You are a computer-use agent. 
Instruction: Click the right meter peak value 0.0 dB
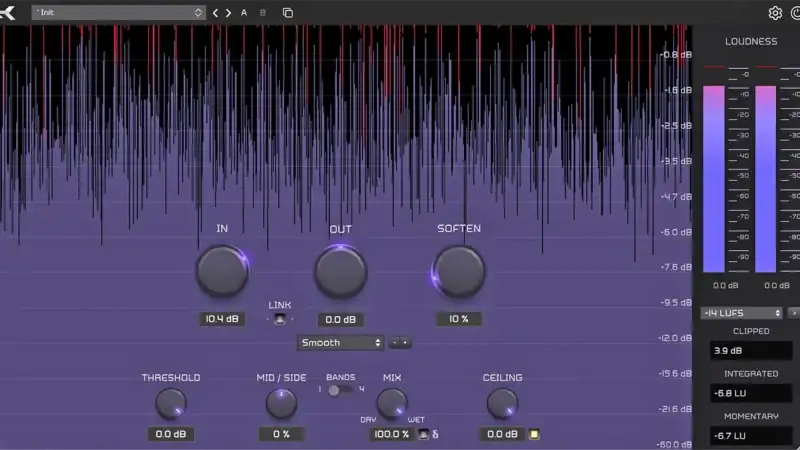(777, 286)
